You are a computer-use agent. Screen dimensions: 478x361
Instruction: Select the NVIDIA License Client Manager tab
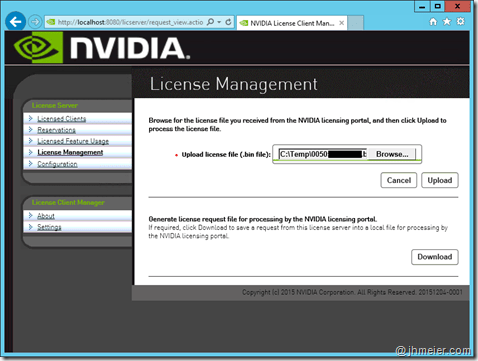coord(292,23)
